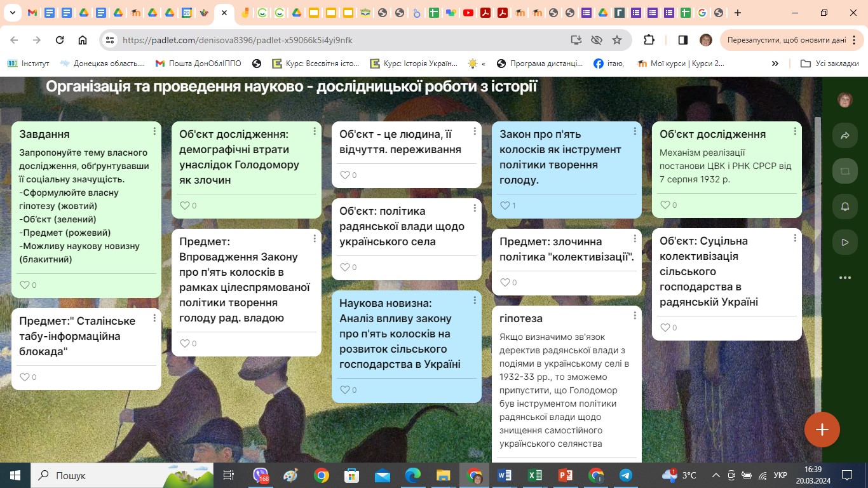This screenshot has width=868, height=488.
Task: Click 'Перезапустити, щоб оновити дані' button
Action: (x=792, y=40)
